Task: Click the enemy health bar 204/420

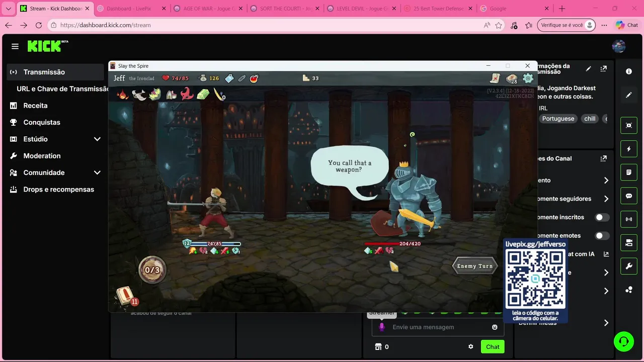Action: point(410,244)
